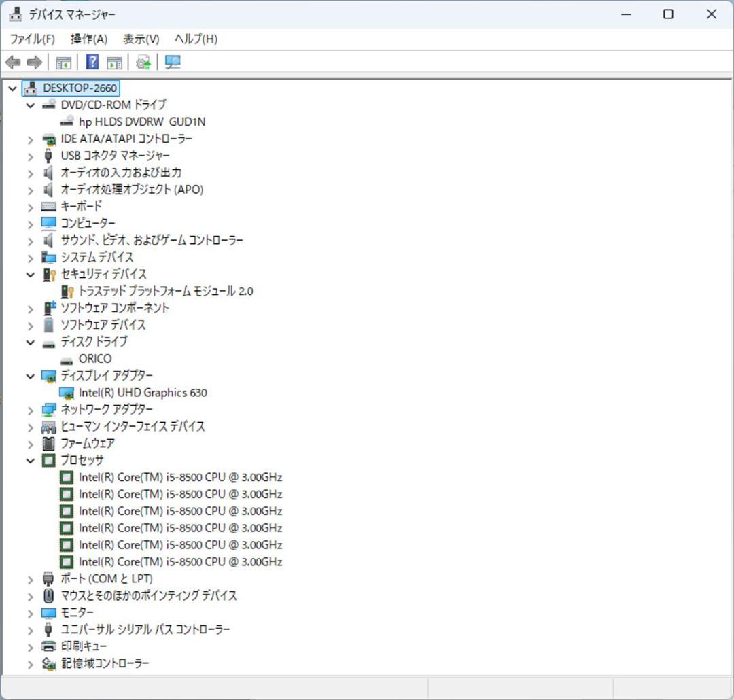
Task: Select the Intel(R) UHD Graphics 630 device
Action: (143, 392)
